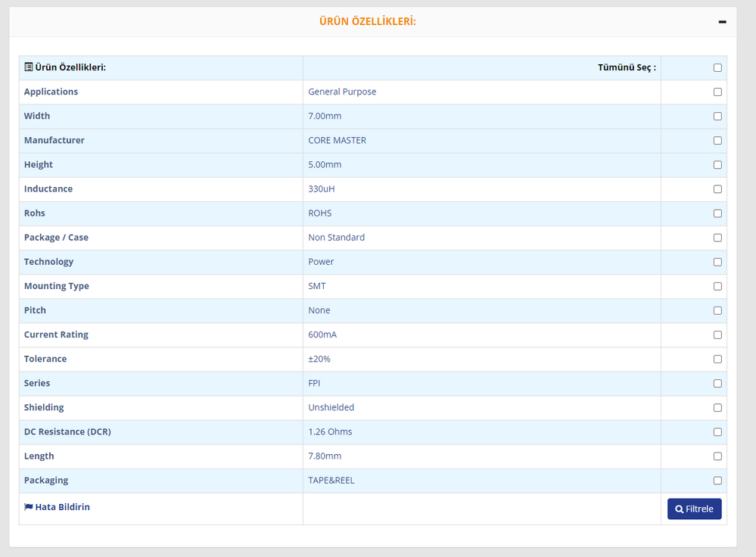Click the Unshielded value

331,407
